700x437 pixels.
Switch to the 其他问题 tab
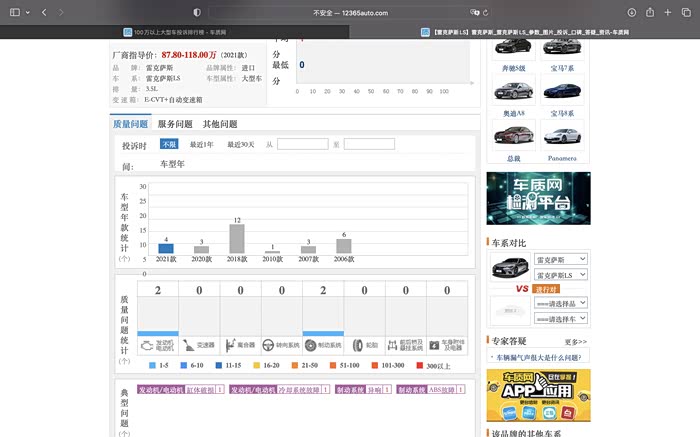(220, 124)
